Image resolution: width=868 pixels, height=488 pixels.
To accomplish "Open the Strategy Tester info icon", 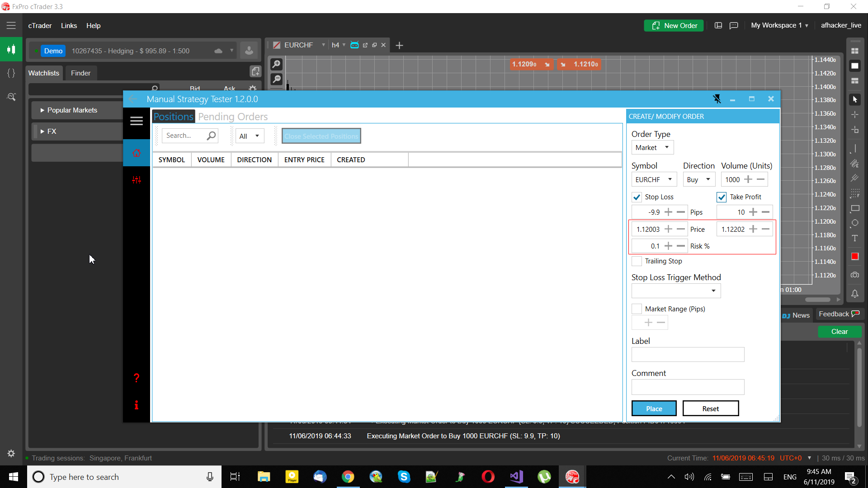I will click(x=137, y=405).
